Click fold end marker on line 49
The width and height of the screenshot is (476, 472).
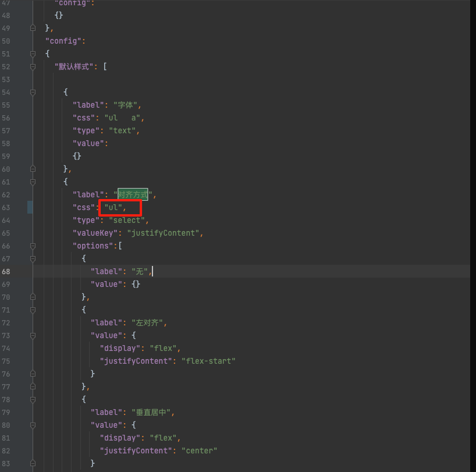pyautogui.click(x=33, y=28)
